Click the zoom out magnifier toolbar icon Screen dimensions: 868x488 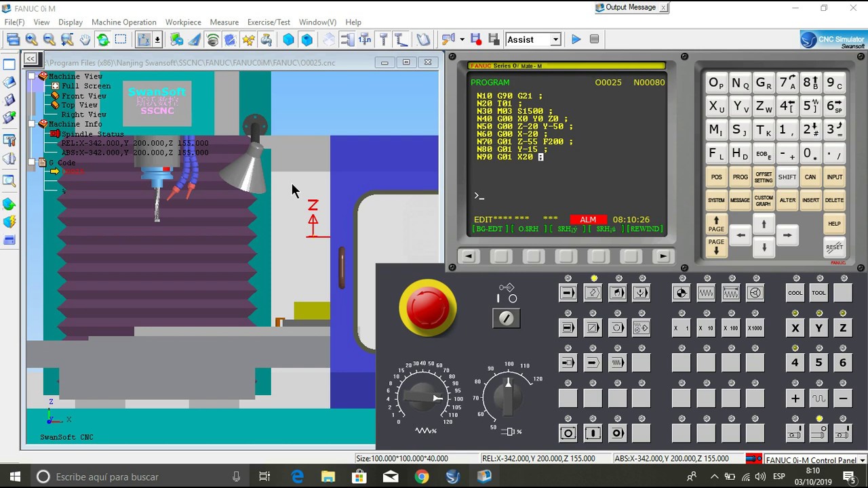pos(49,39)
